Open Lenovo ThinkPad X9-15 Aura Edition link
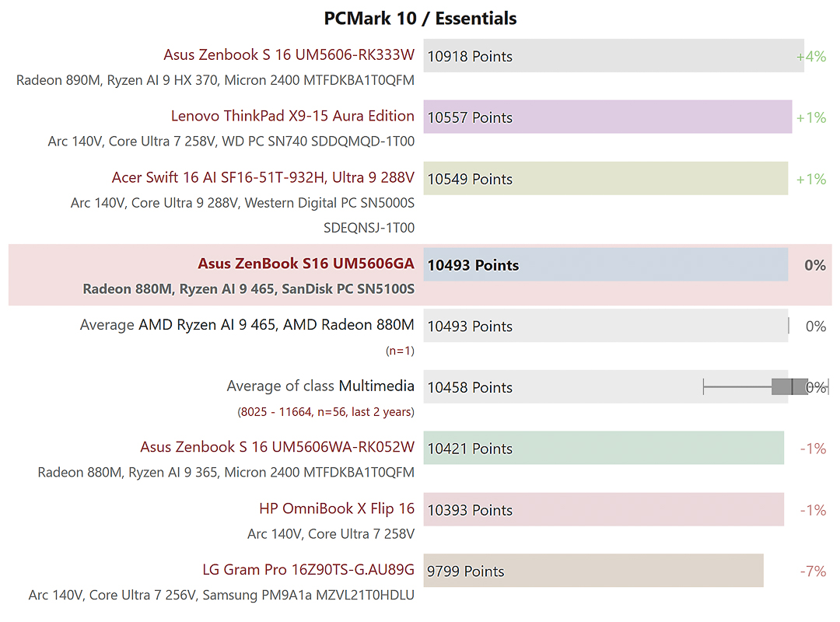Viewport: 840px width, 622px height. coord(292,117)
